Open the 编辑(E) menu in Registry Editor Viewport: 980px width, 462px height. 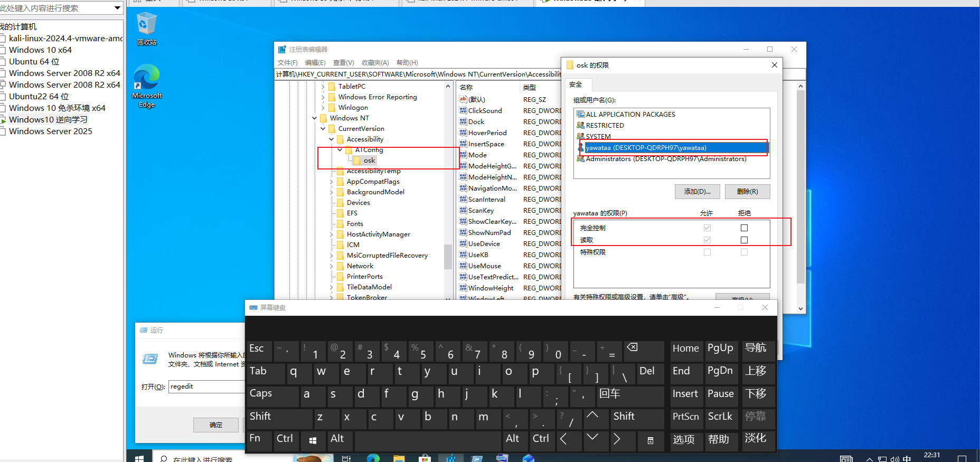coord(315,63)
